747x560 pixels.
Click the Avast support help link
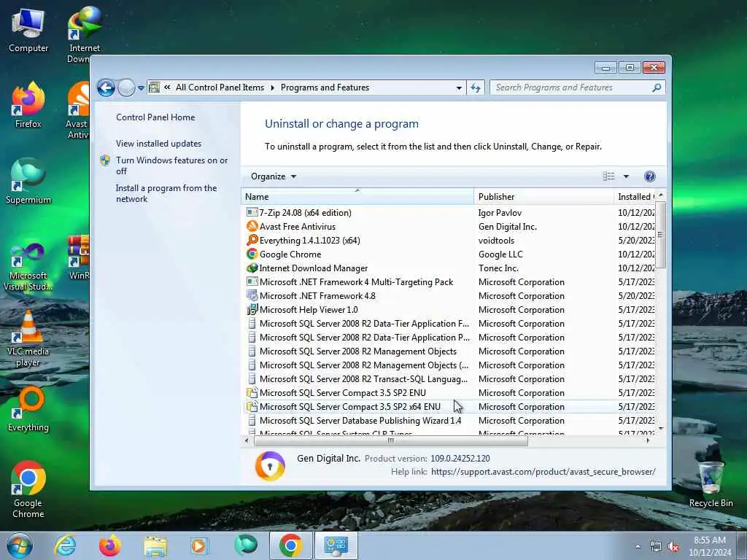pyautogui.click(x=543, y=472)
